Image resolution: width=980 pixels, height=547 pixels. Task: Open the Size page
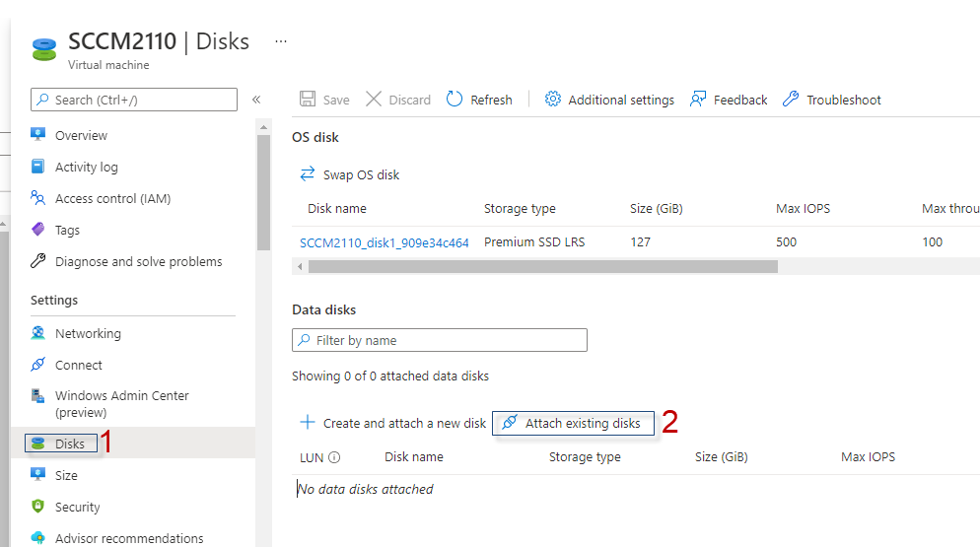pyautogui.click(x=66, y=475)
